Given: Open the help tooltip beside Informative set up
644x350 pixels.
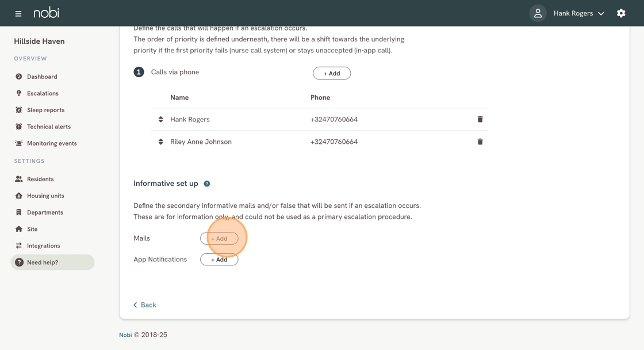Looking at the screenshot, I should click(207, 183).
